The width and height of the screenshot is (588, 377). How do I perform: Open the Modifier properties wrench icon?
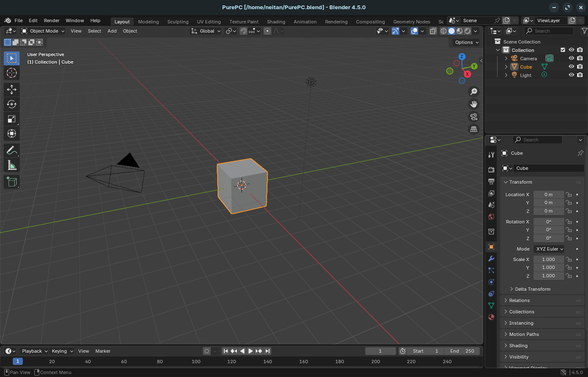491,259
